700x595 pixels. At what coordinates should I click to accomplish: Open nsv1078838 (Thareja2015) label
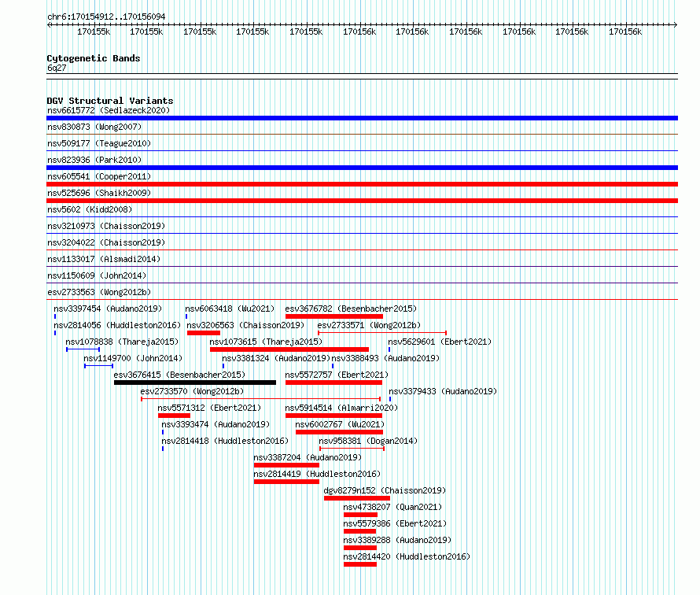pyautogui.click(x=122, y=342)
